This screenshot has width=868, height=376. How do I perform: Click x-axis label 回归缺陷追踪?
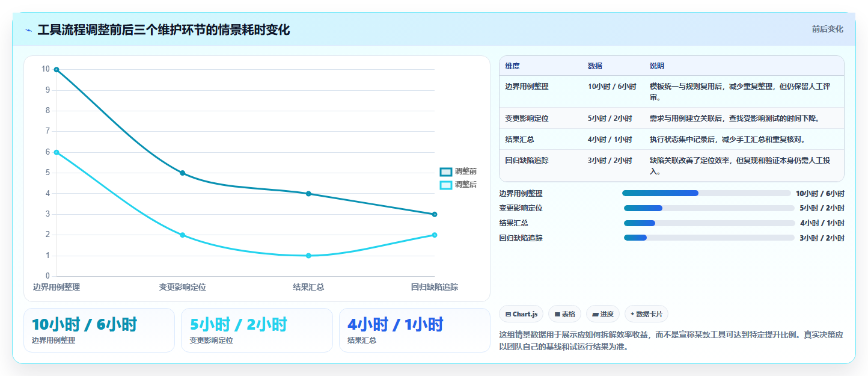[x=434, y=288]
